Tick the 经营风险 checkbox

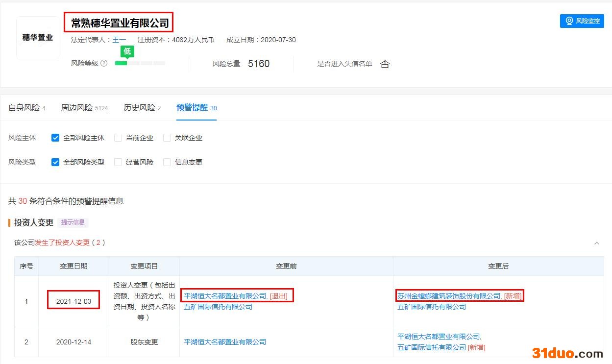point(118,162)
